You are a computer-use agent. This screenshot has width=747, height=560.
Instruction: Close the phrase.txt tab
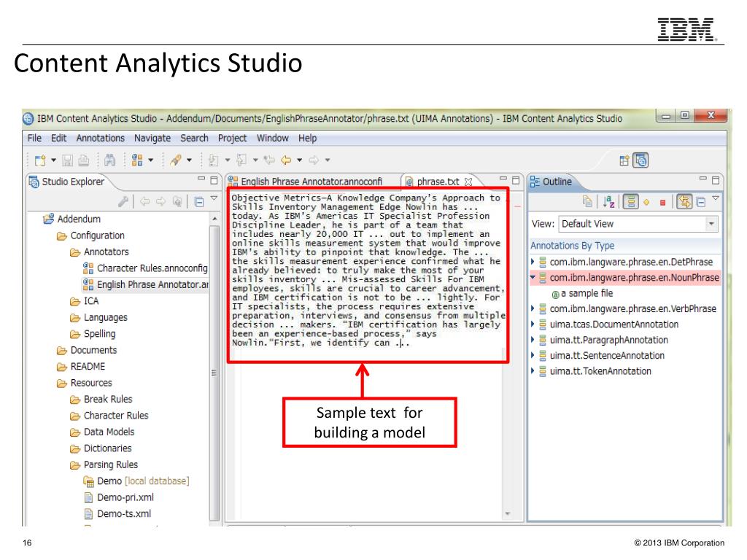click(469, 182)
